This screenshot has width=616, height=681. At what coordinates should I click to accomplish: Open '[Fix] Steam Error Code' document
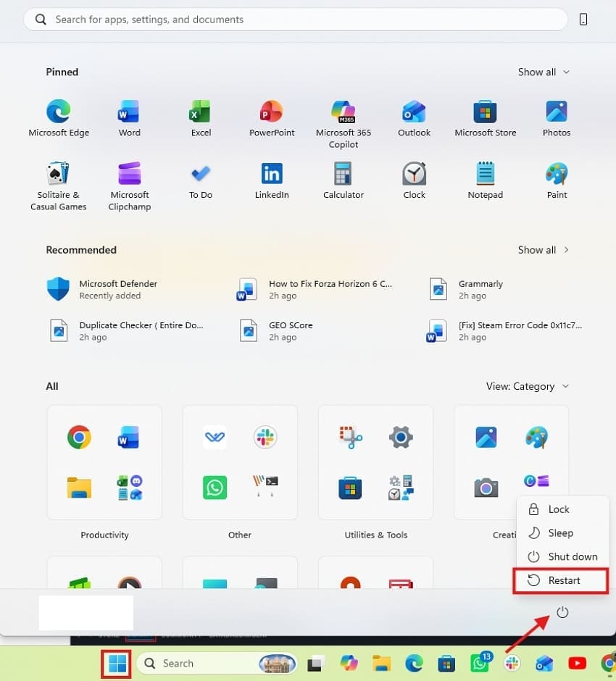(504, 331)
